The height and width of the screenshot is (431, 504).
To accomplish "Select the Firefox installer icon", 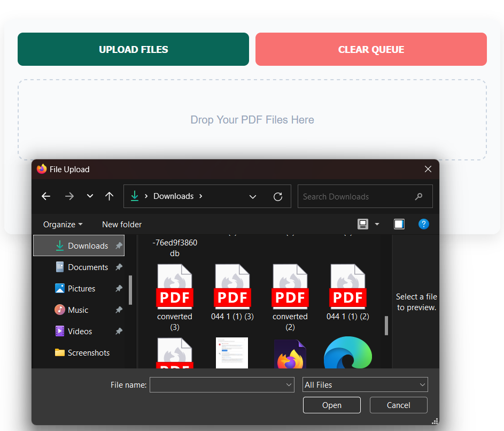I will [x=290, y=353].
